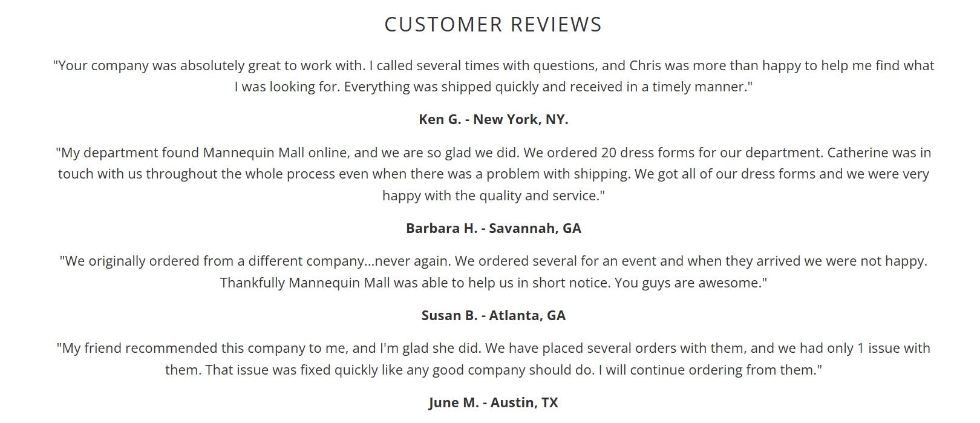Click the Customer Reviews heading
980x423 pixels.
coord(493,24)
